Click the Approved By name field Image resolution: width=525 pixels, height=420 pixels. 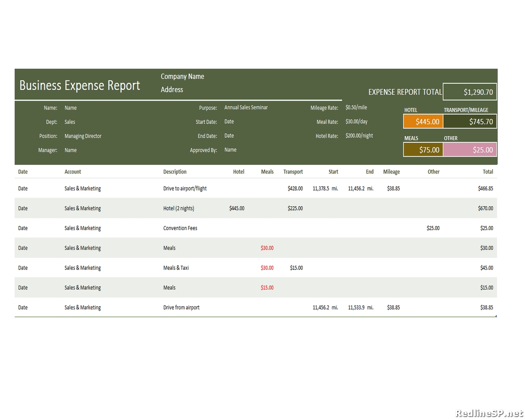click(230, 150)
